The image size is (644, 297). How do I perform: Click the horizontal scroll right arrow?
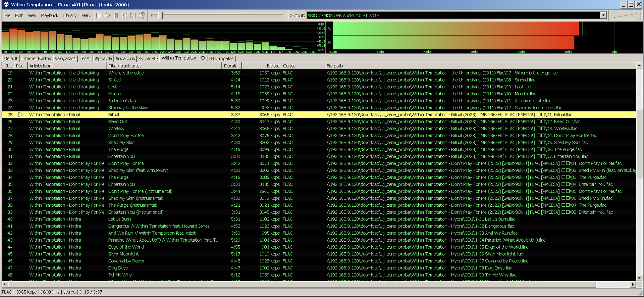pos(633,284)
